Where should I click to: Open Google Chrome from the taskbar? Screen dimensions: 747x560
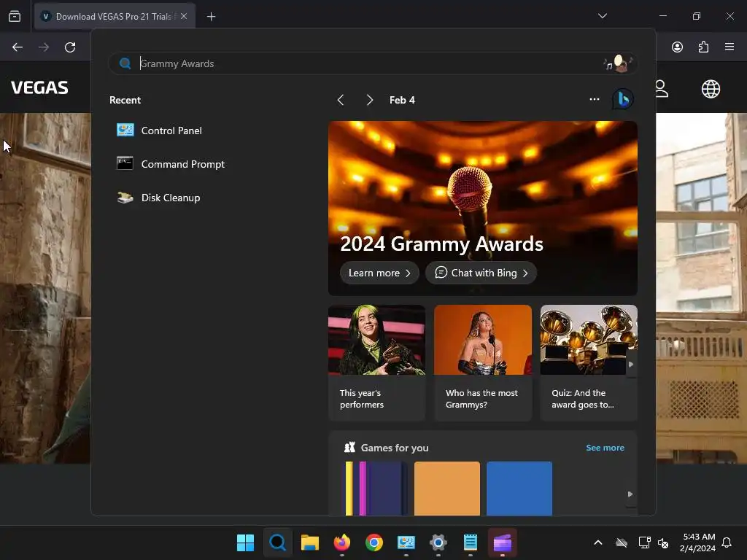click(374, 542)
